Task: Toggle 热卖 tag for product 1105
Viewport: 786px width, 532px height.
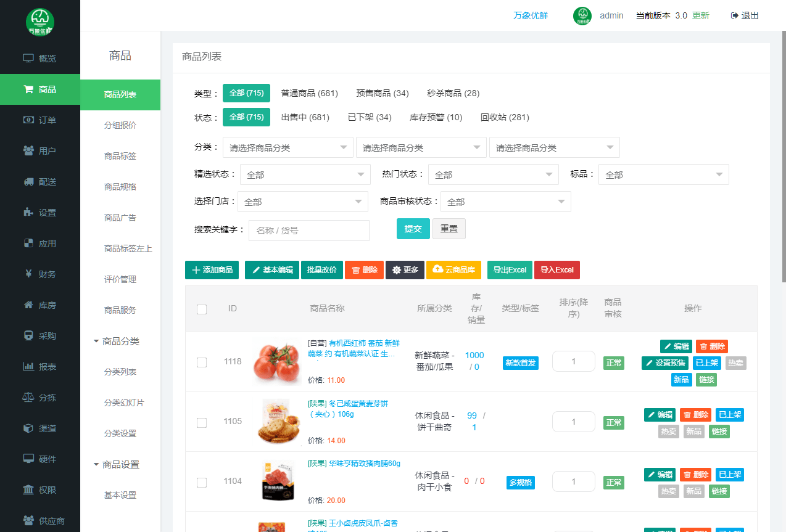Action: pos(669,432)
